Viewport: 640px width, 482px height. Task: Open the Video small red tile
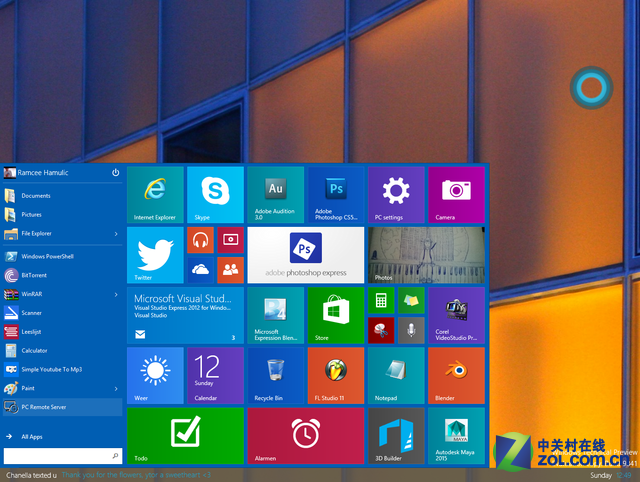(230, 240)
